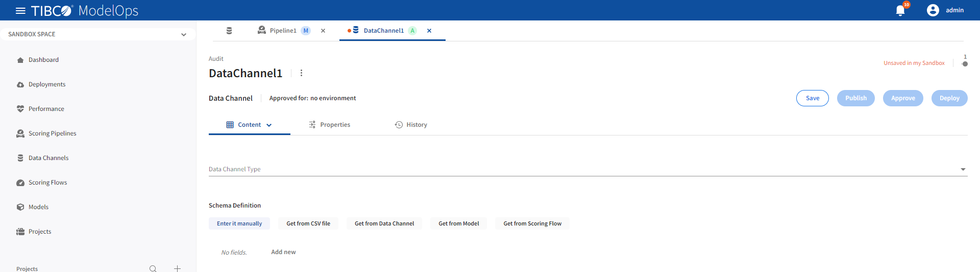Open the data channels list tab icon
Screen dimensions: 980x272
[x=229, y=31]
